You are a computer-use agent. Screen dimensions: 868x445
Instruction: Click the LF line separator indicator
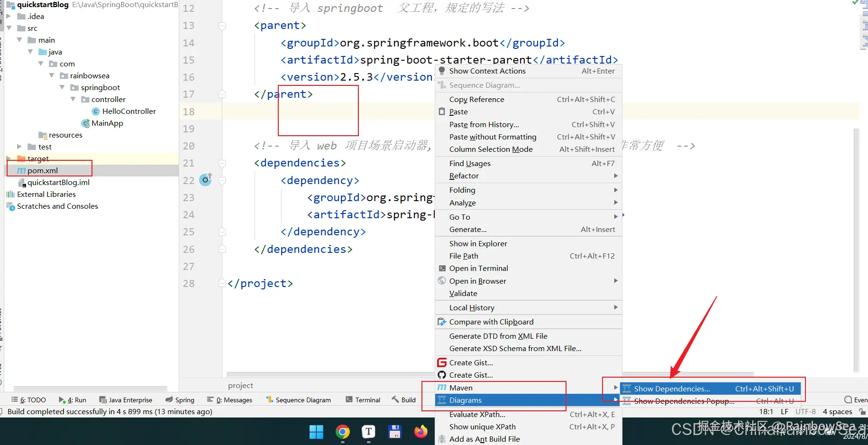785,412
